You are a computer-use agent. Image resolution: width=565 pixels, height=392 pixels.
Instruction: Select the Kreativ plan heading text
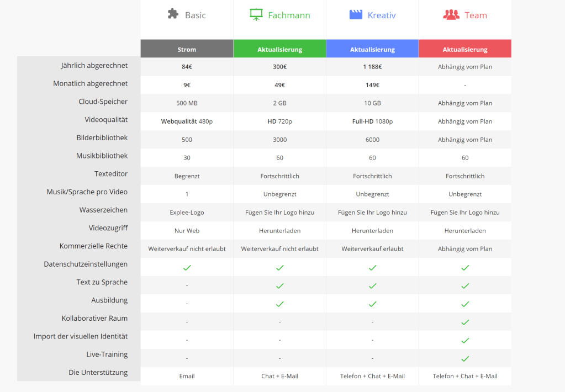tap(382, 15)
